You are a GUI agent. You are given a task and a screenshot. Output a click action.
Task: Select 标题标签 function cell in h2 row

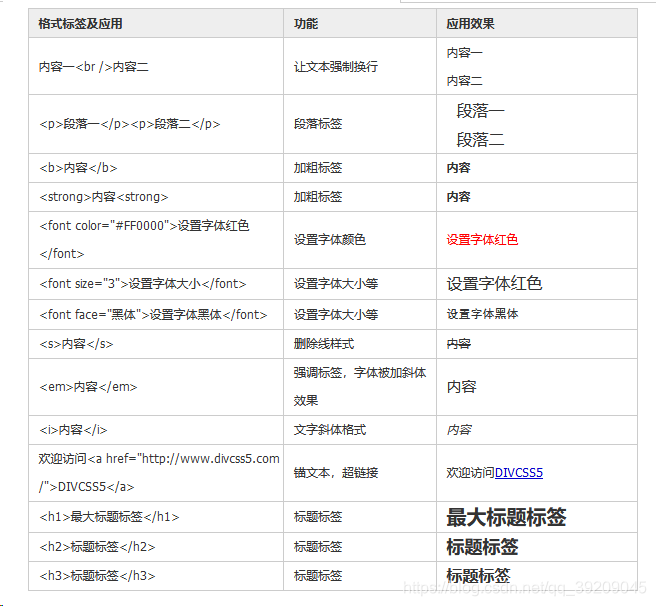[x=318, y=547]
